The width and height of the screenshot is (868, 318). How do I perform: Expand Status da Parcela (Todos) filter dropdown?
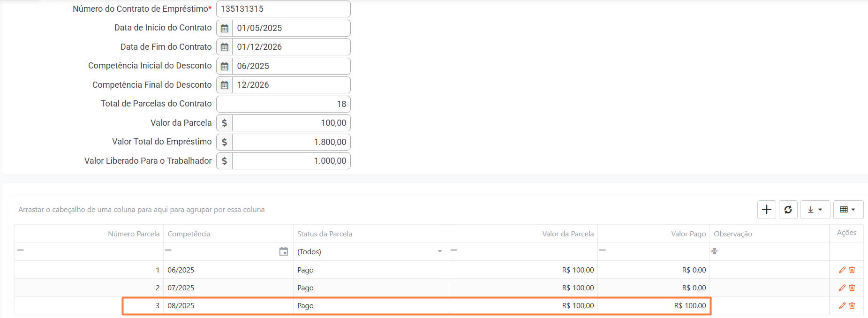[440, 251]
